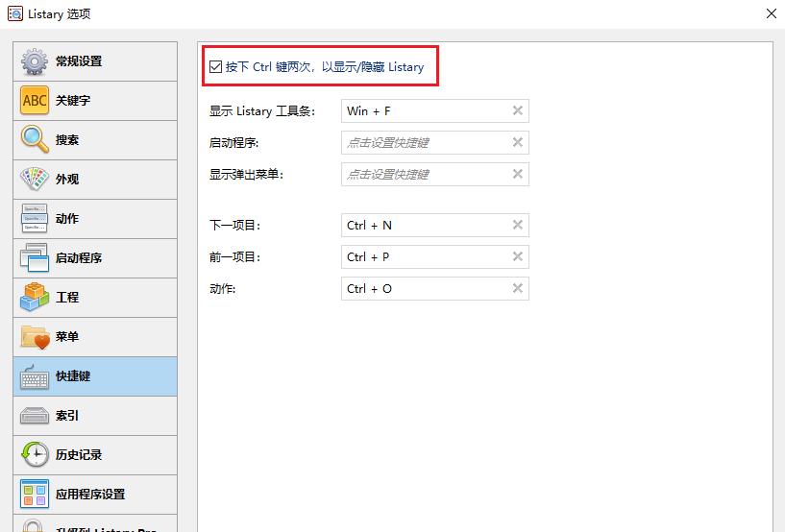Clear the Ctrl + N hotkey
This screenshot has width=785, height=532.
518,225
